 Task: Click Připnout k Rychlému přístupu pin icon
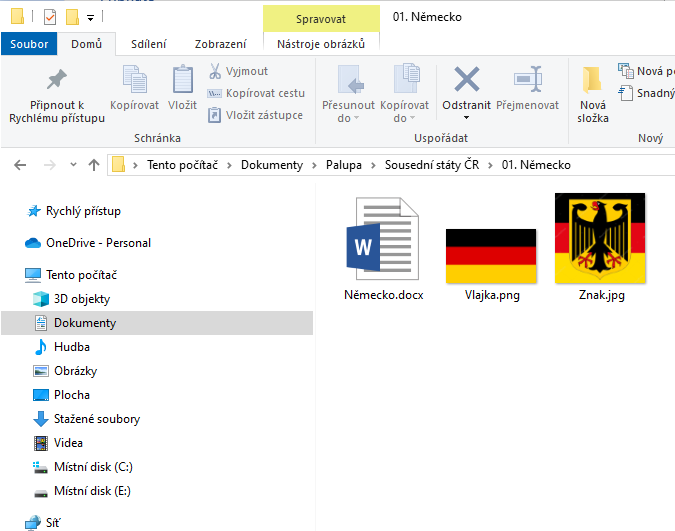point(57,80)
